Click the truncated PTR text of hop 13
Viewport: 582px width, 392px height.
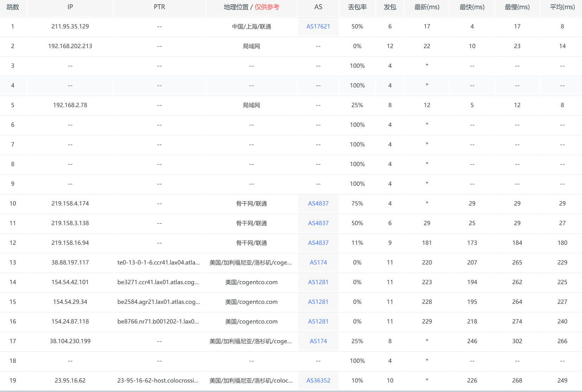159,262
